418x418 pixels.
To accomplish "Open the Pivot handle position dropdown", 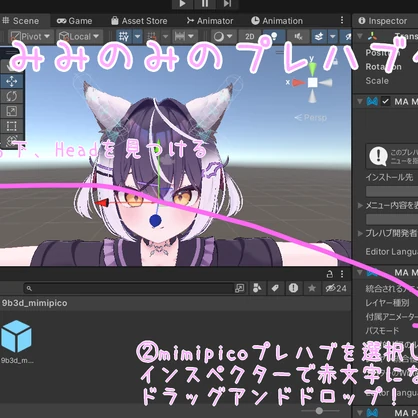I will click(30, 36).
